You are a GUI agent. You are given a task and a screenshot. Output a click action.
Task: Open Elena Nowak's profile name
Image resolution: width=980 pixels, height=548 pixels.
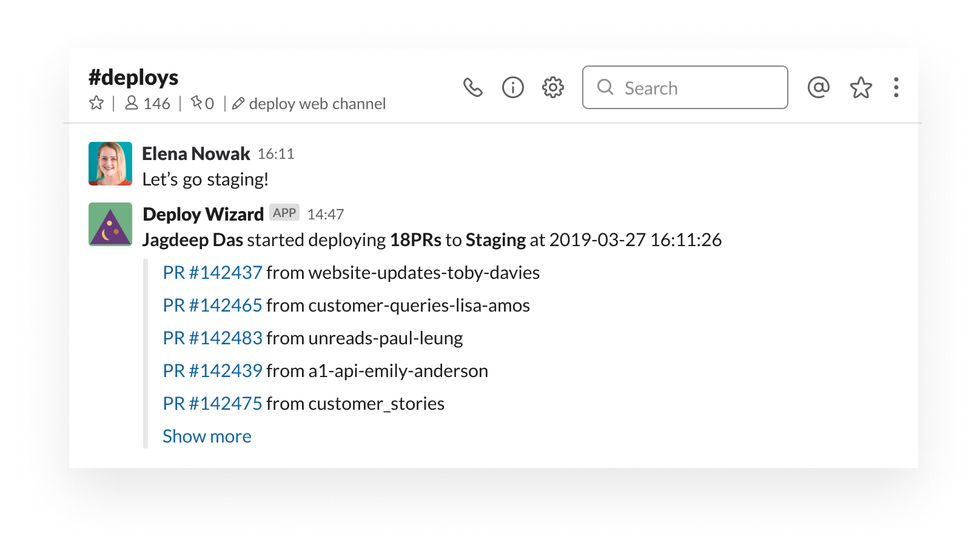(196, 154)
